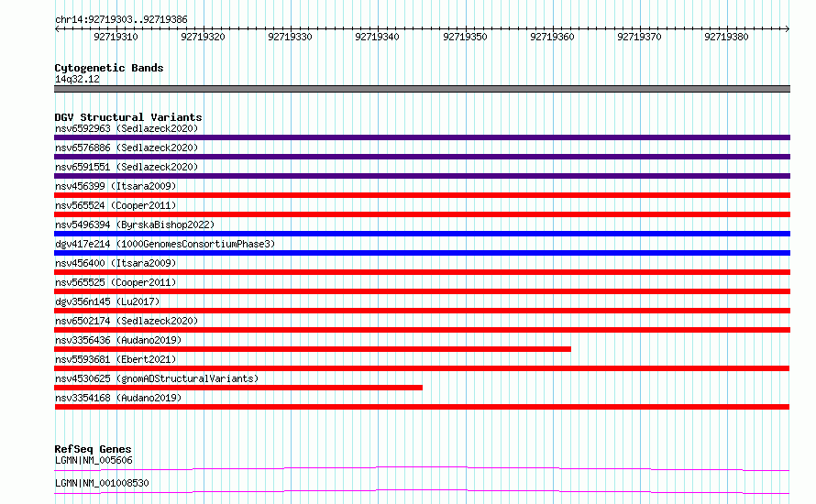This screenshot has height=504, width=816.
Task: Select variant label nsv456400 (Itsara2009)
Action: (x=116, y=263)
